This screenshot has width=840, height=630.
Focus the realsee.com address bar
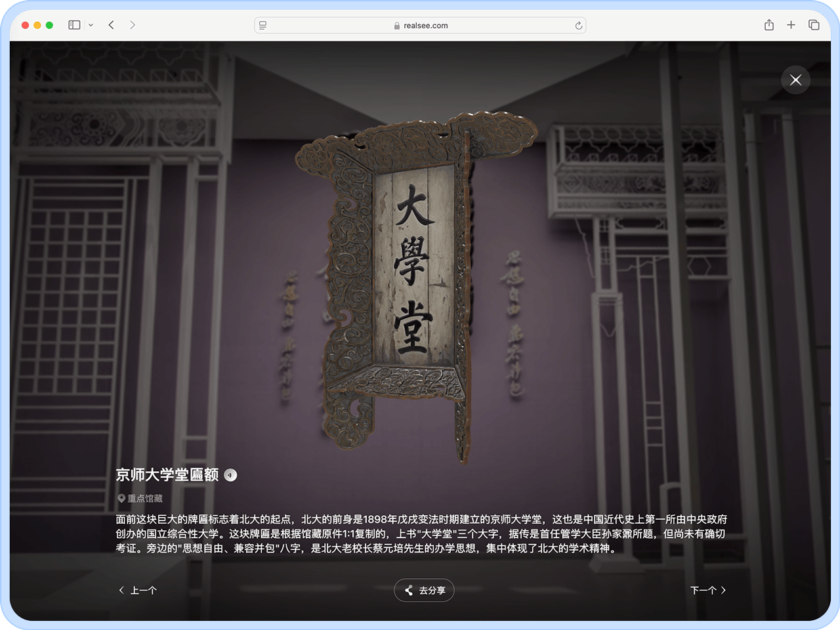(x=420, y=26)
